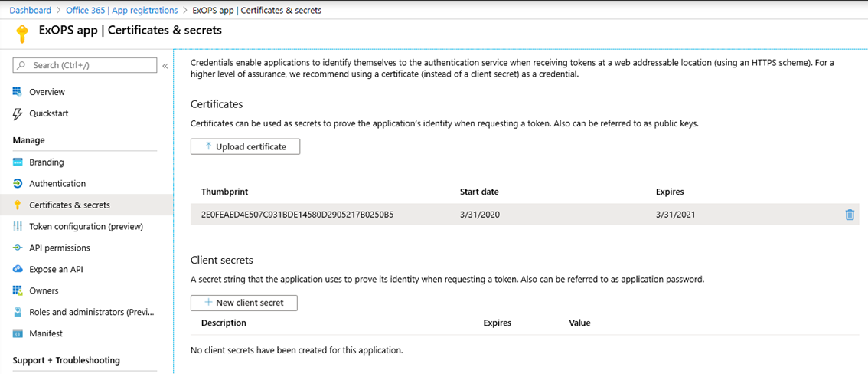Click the Overview grid icon in sidebar
Viewport: 868px width, 374px height.
[x=18, y=92]
